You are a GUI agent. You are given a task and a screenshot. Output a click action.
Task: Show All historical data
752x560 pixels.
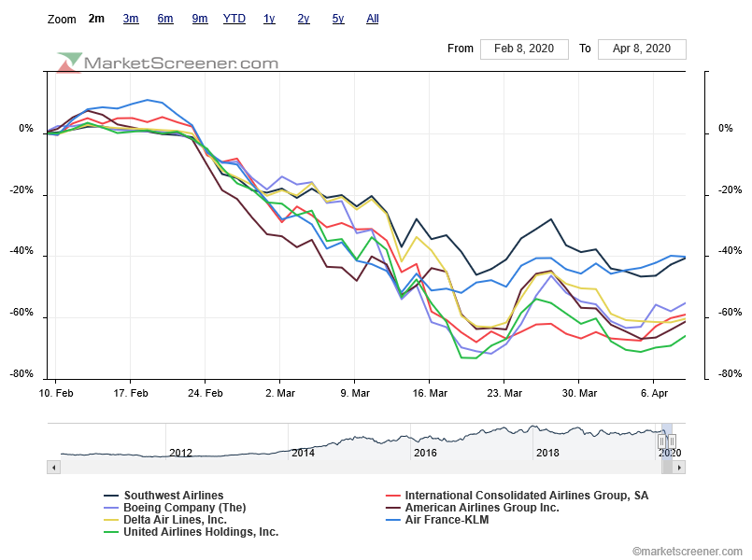tap(373, 19)
